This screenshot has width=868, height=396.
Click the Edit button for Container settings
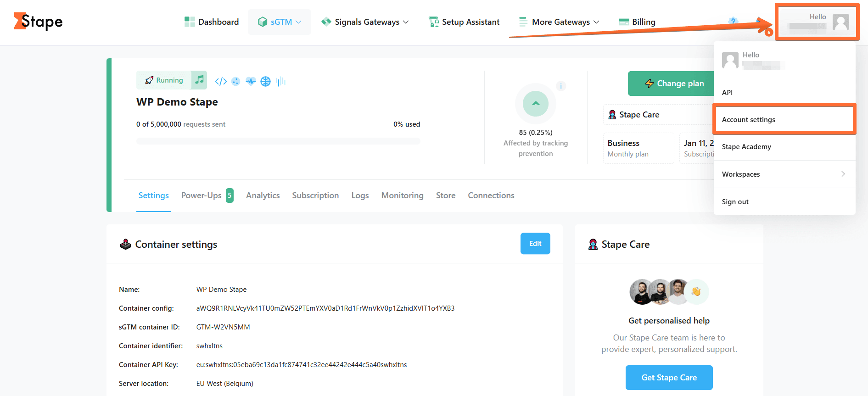pyautogui.click(x=535, y=244)
